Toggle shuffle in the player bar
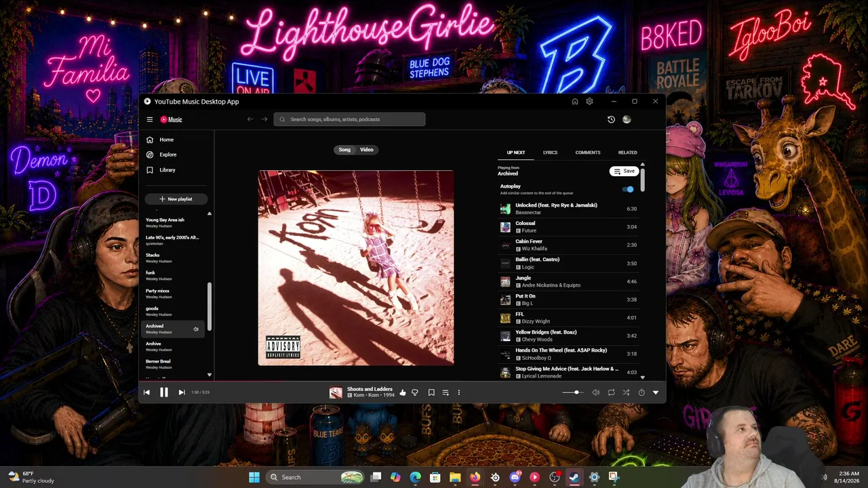This screenshot has width=868, height=488. [x=626, y=392]
